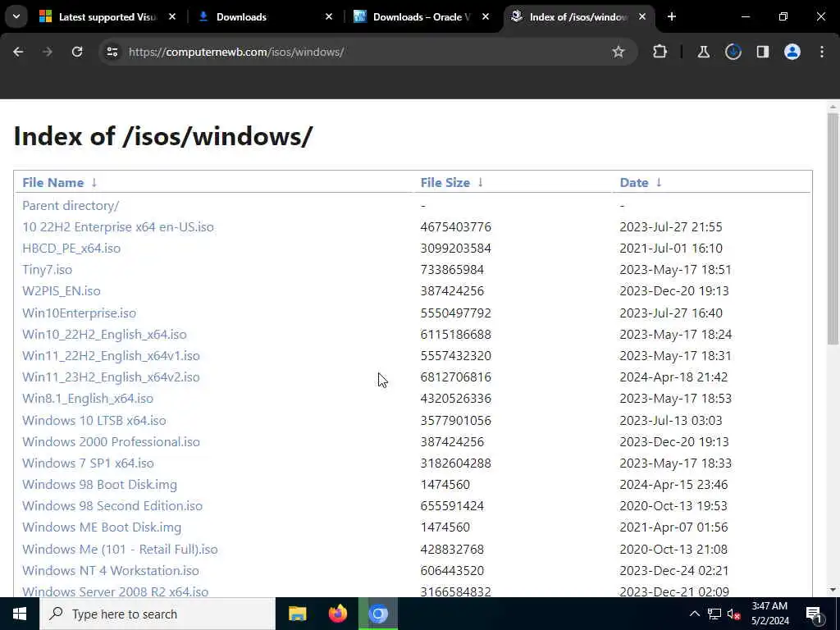Open the profile avatar menu
The height and width of the screenshot is (630, 840).
coord(792,52)
